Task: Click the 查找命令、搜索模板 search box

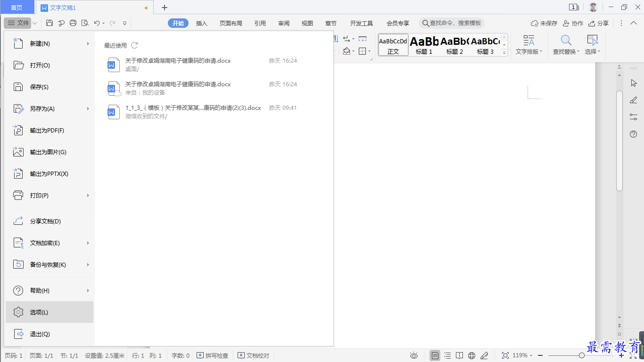Action: pos(452,23)
